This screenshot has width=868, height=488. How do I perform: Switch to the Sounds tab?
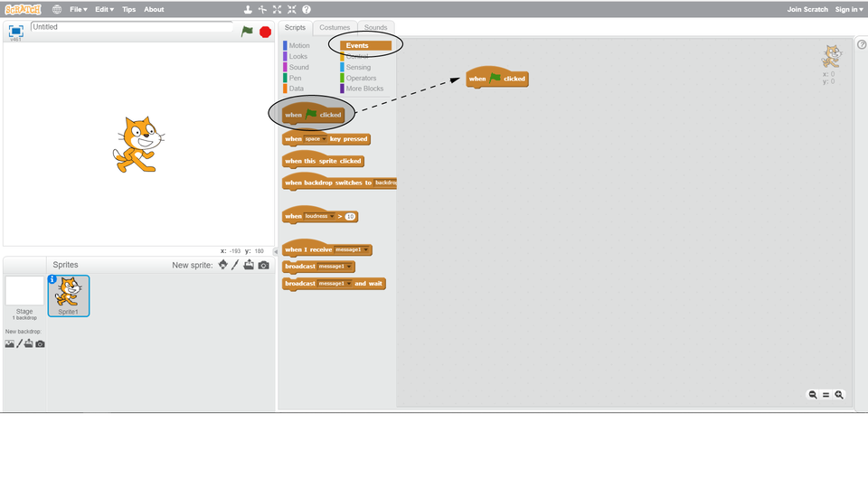click(376, 27)
